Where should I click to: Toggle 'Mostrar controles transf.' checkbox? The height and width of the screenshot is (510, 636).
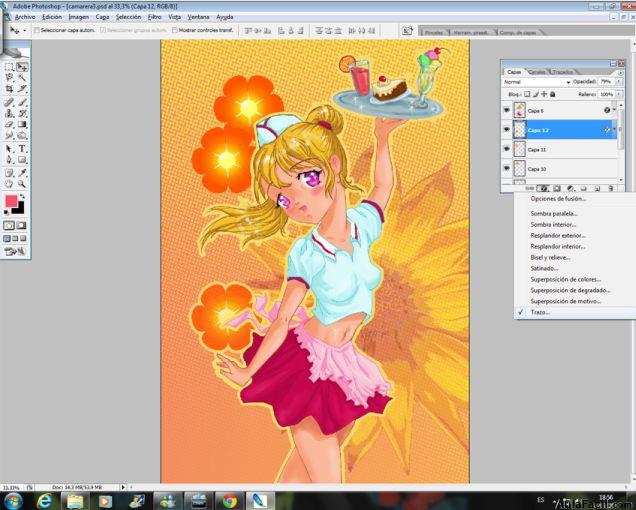coord(175,30)
